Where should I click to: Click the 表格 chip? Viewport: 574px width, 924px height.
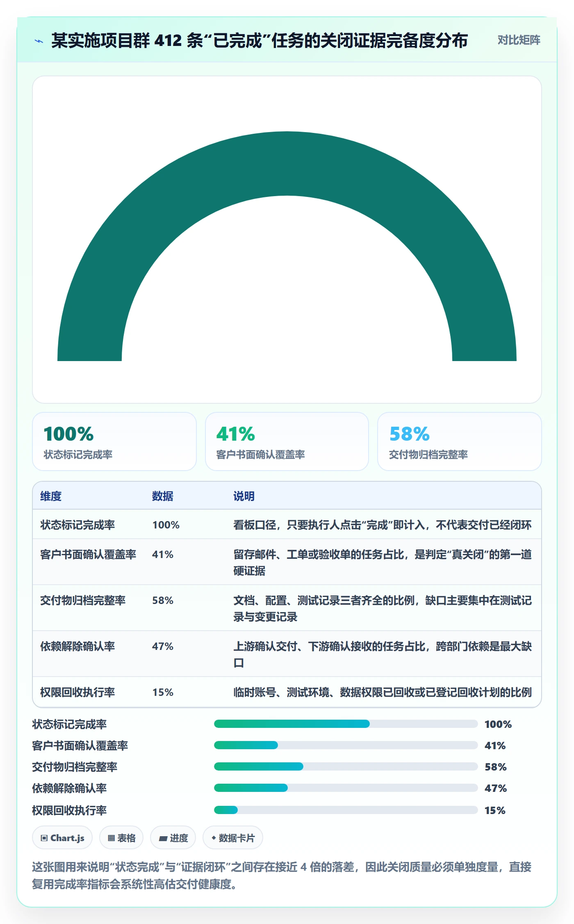point(121,838)
